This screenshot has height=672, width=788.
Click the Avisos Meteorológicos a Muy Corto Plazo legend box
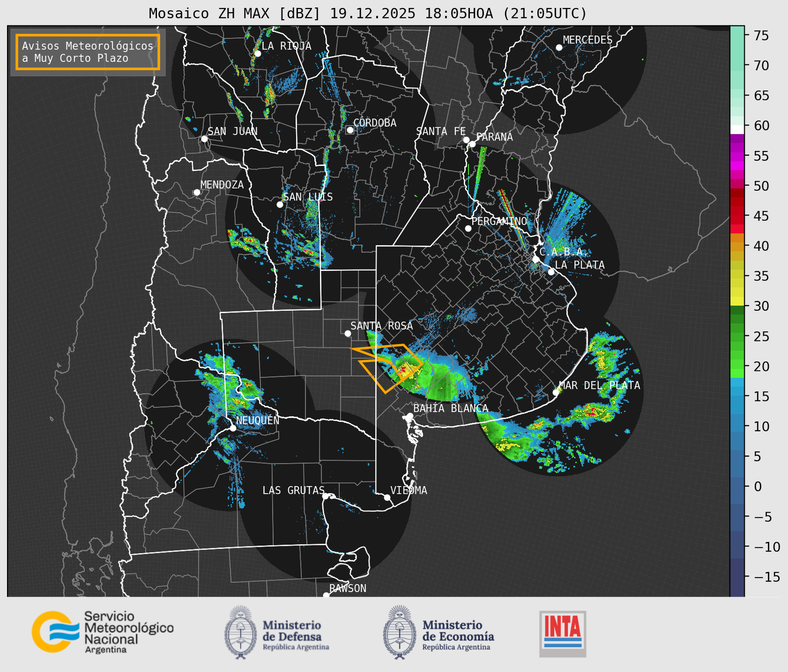(x=88, y=52)
